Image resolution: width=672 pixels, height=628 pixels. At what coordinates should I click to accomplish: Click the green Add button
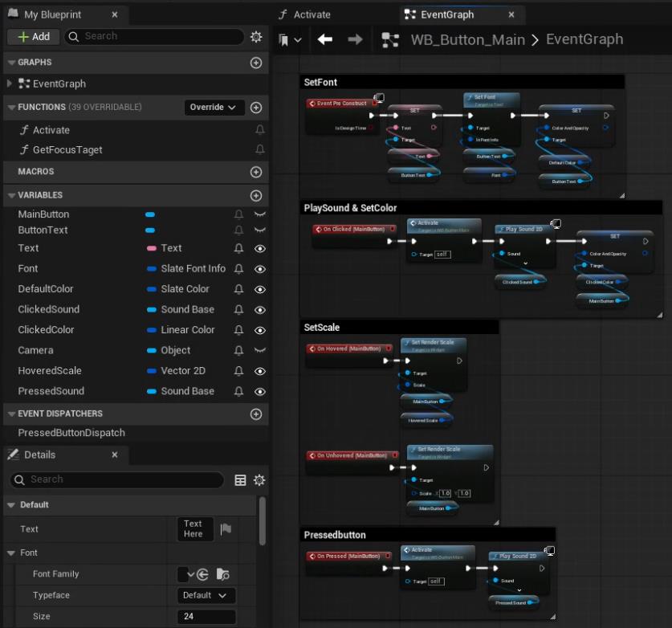click(x=33, y=37)
